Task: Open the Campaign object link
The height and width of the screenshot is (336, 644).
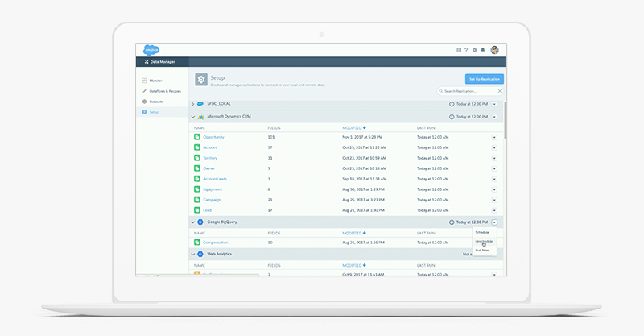Action: pos(212,200)
